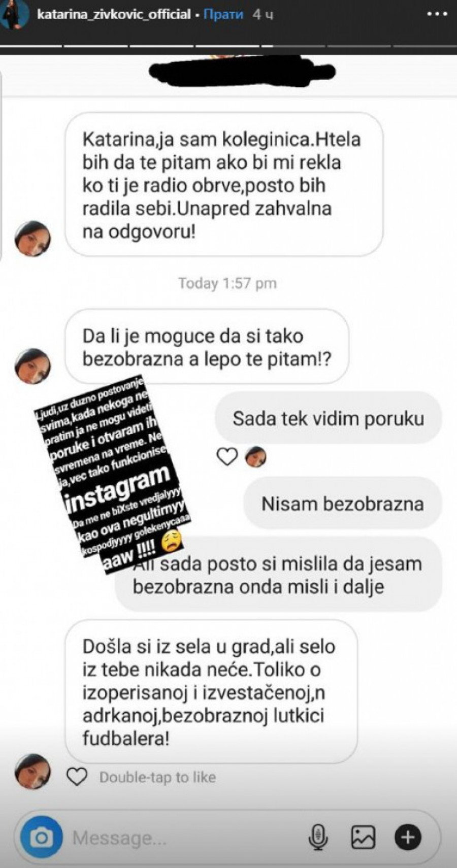Image resolution: width=457 pixels, height=868 pixels.
Task: Open katarina_zivkovic_official profile picture
Action: 14,14
